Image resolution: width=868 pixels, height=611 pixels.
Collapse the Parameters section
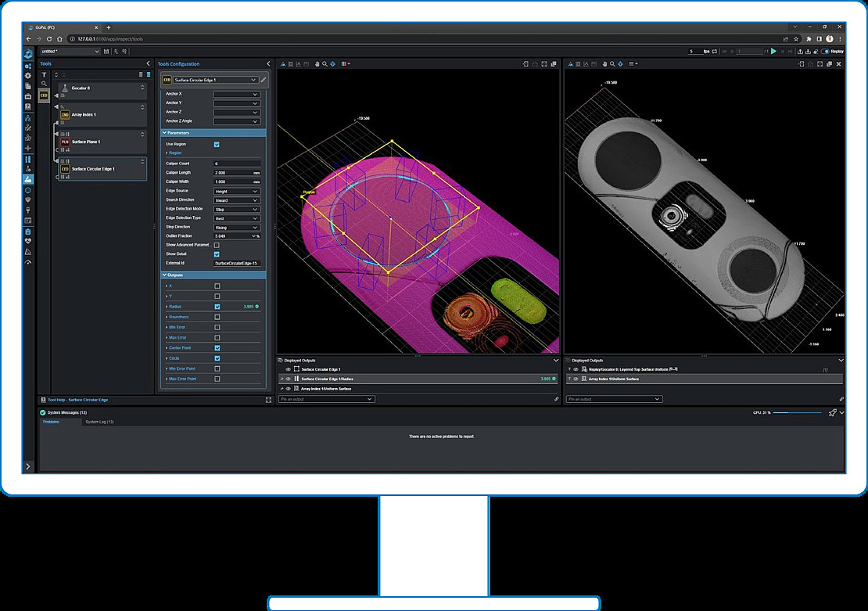click(164, 133)
